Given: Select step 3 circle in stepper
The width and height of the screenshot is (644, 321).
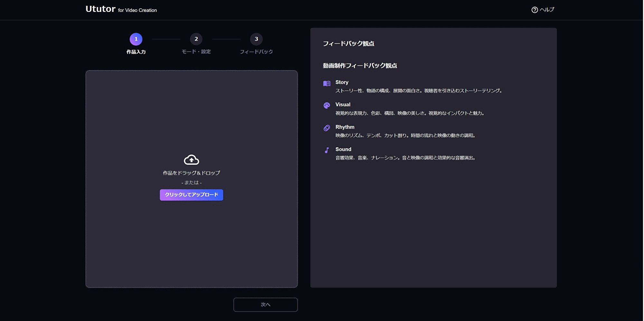Looking at the screenshot, I should pos(256,39).
